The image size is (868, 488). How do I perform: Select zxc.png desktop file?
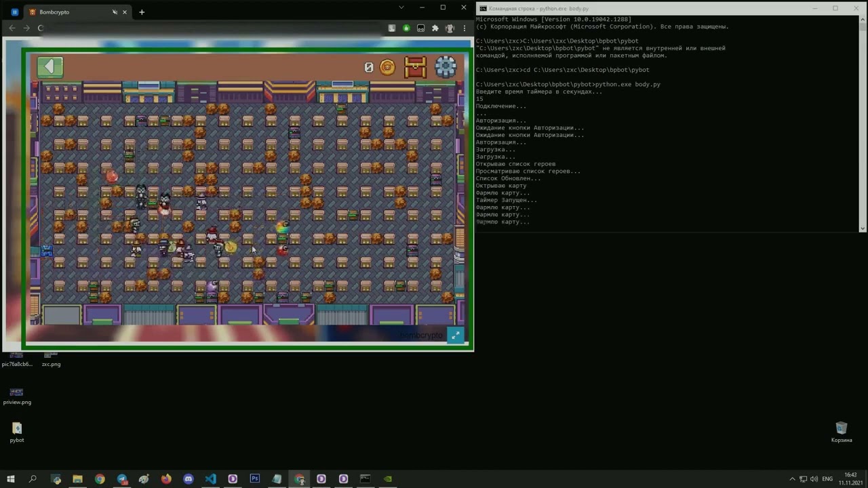pos(51,359)
